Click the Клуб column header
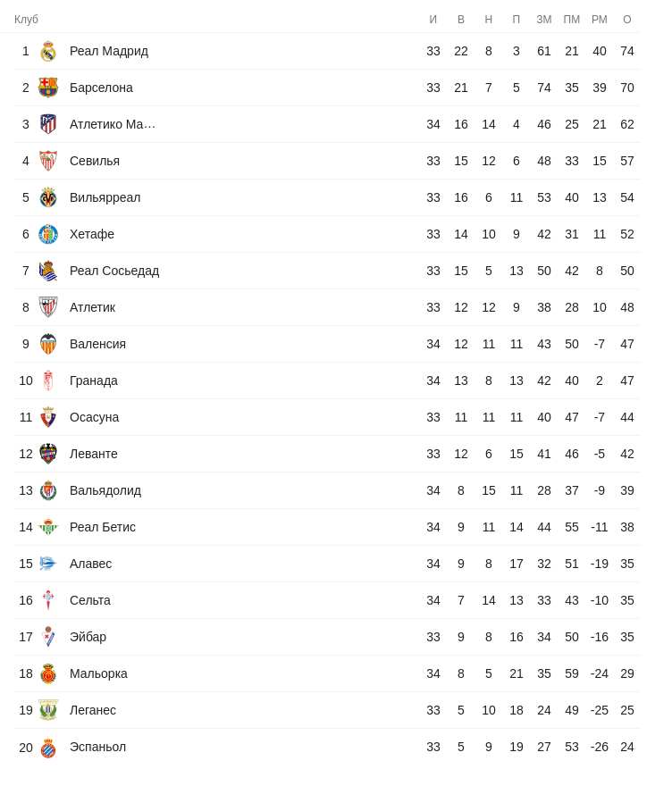Viewport: 672px width, 786px height. click(26, 20)
